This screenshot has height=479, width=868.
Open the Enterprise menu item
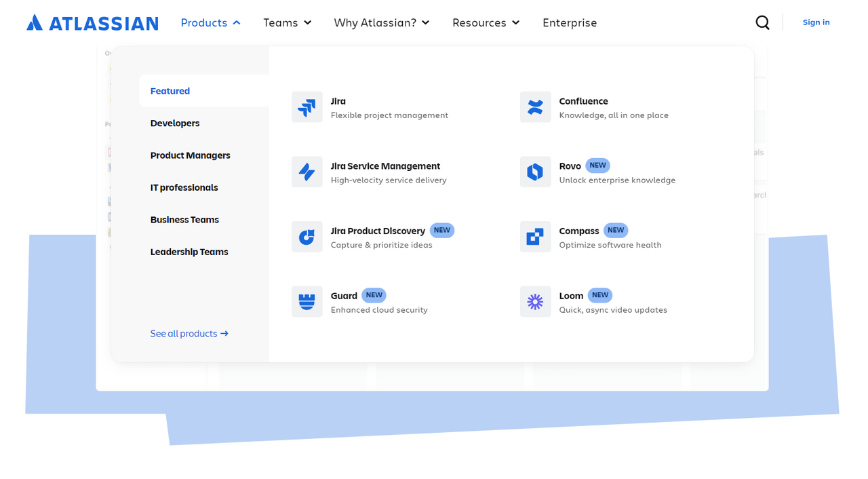570,22
